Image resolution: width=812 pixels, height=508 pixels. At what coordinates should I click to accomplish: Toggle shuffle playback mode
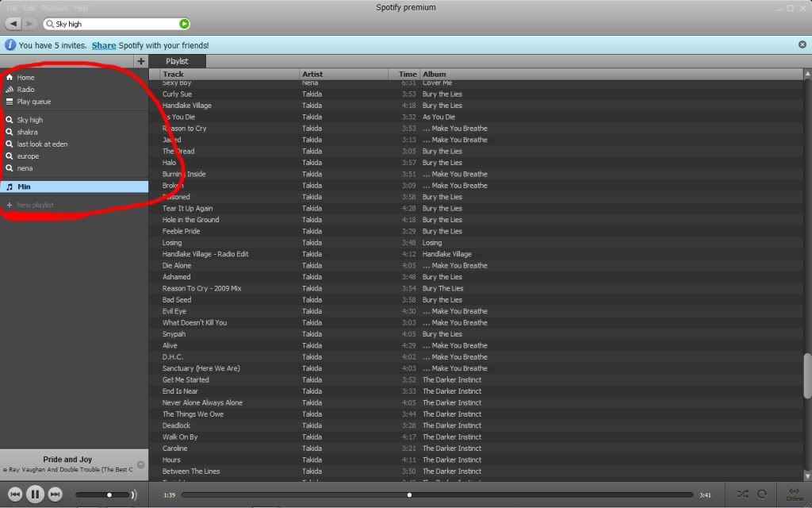click(741, 495)
